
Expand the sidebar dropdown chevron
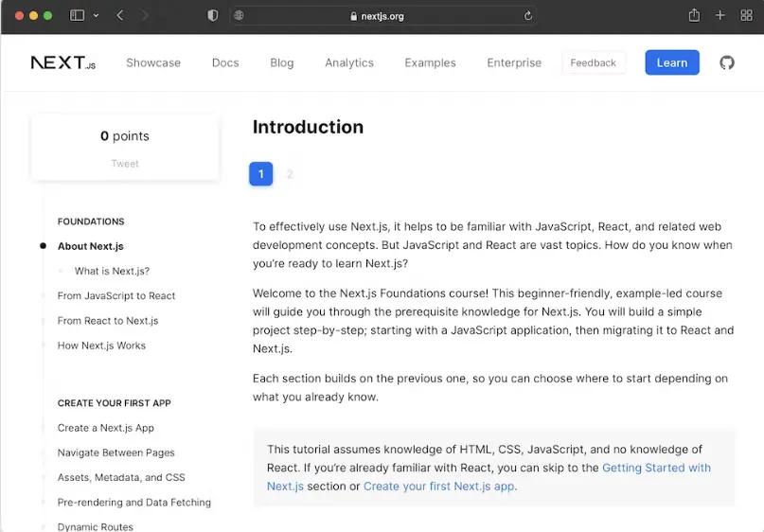coord(96,15)
